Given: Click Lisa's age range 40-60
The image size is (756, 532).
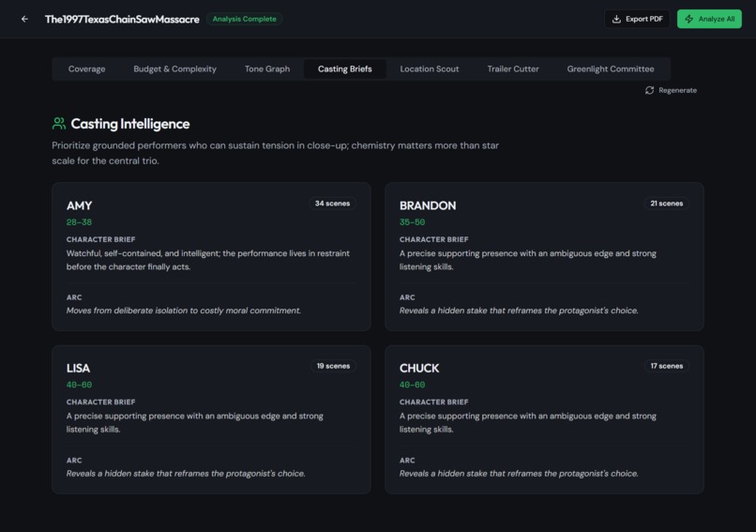Looking at the screenshot, I should point(79,385).
